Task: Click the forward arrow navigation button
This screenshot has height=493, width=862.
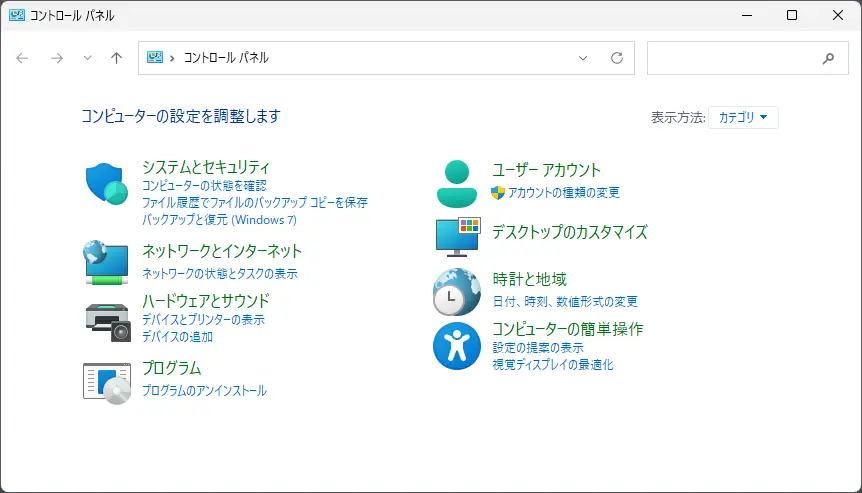Action: coord(57,58)
